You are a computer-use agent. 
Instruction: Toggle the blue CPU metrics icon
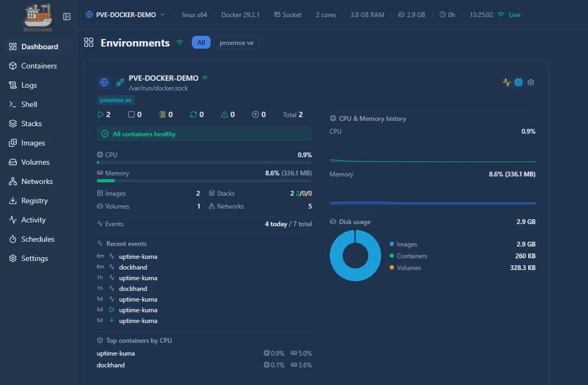[519, 82]
